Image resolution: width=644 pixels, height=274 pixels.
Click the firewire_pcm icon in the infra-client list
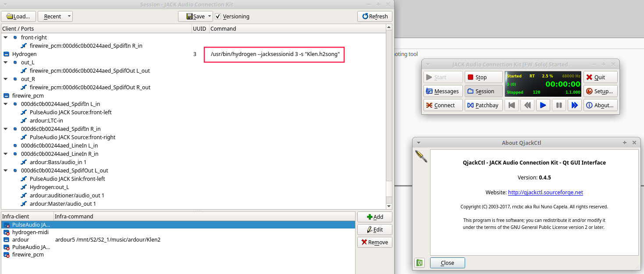[x=7, y=255]
